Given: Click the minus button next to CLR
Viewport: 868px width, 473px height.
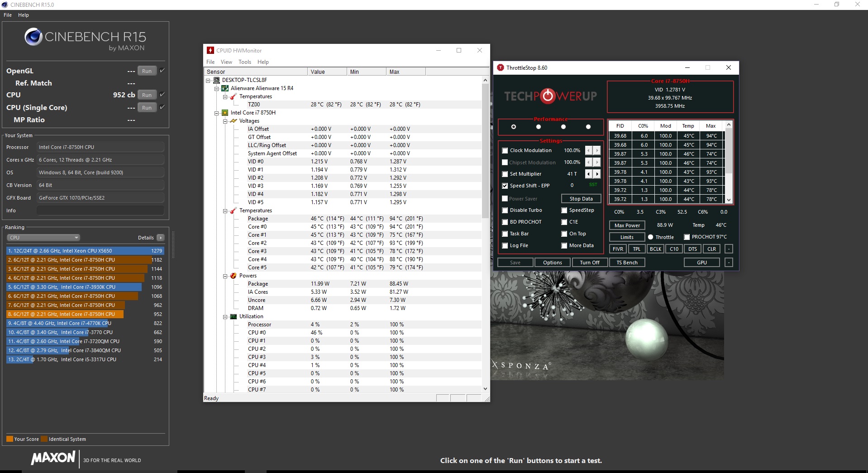Looking at the screenshot, I should [x=729, y=249].
